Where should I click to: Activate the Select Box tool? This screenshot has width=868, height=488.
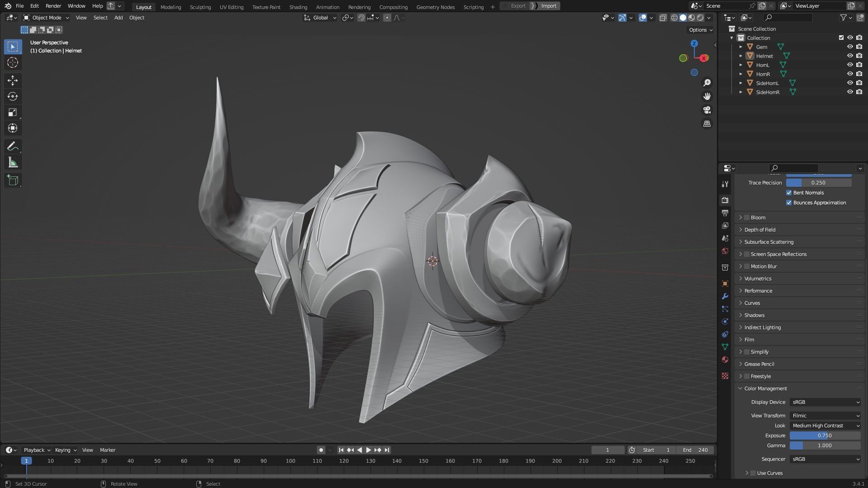13,47
